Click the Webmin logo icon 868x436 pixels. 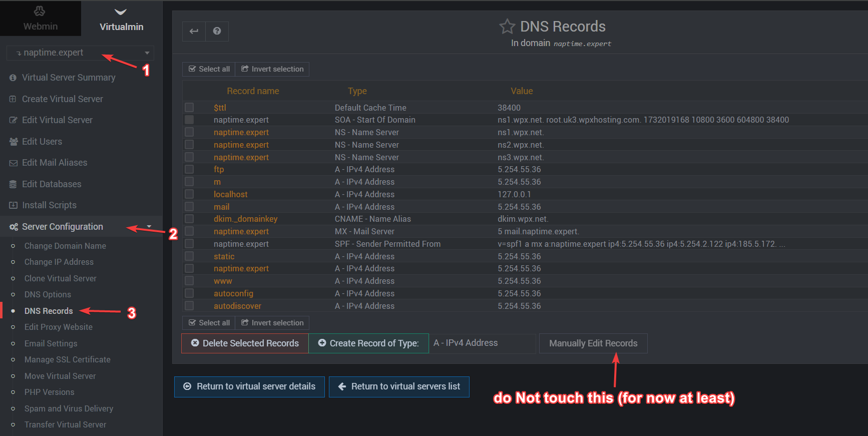coord(40,11)
